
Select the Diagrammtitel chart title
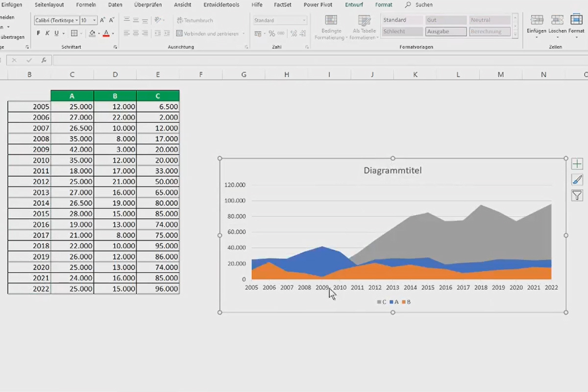point(392,171)
